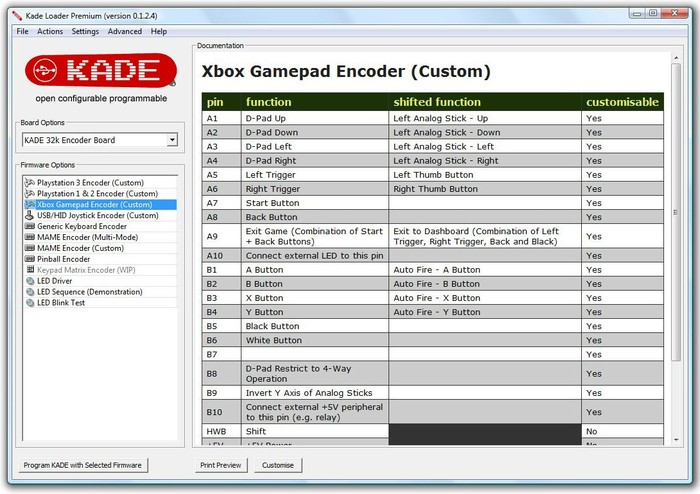Click the Playstation 3 Encoder gamepad icon
This screenshot has width=700, height=494.
tap(30, 183)
